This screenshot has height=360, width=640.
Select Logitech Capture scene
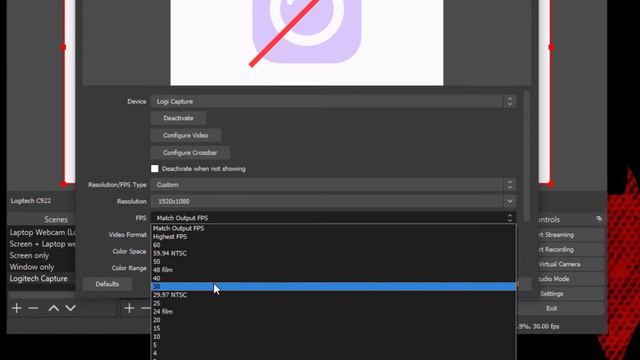pyautogui.click(x=42, y=278)
